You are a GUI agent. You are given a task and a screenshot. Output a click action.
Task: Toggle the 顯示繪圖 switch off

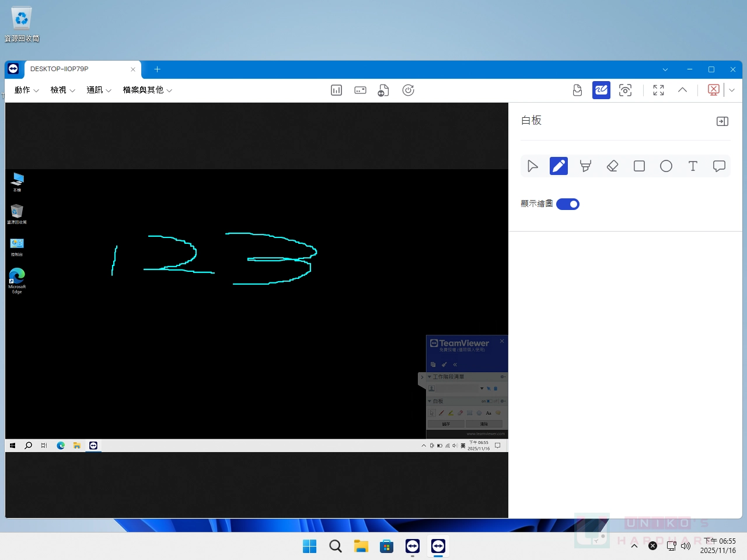tap(567, 204)
